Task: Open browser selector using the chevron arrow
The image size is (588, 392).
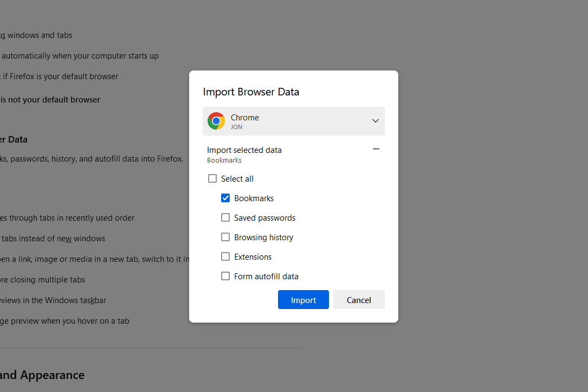Action: [x=375, y=121]
